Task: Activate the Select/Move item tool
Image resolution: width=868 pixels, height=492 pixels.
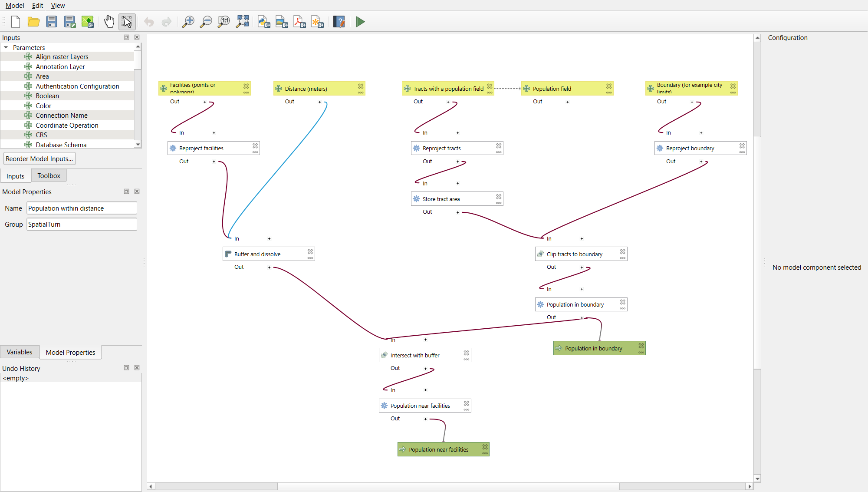Action: (x=127, y=22)
